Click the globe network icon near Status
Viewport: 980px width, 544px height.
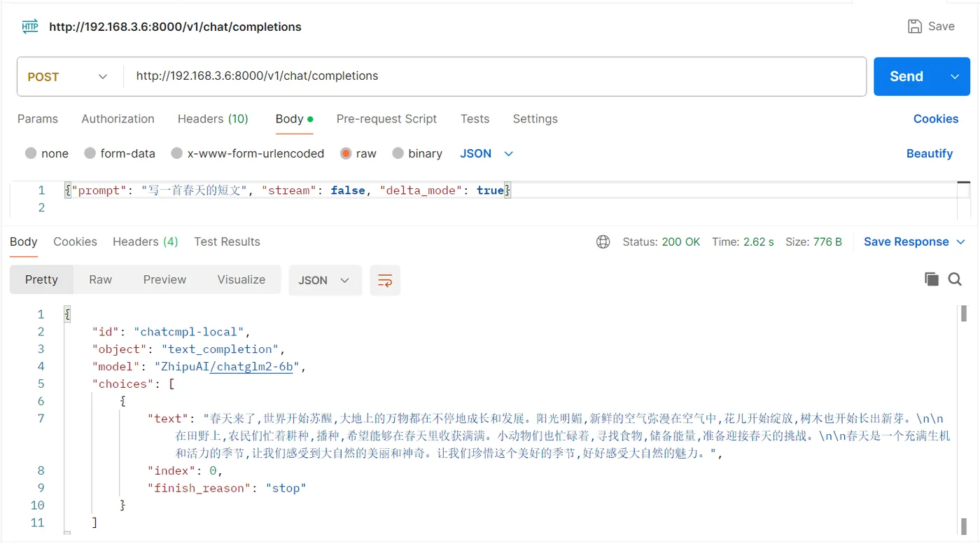[x=603, y=242]
